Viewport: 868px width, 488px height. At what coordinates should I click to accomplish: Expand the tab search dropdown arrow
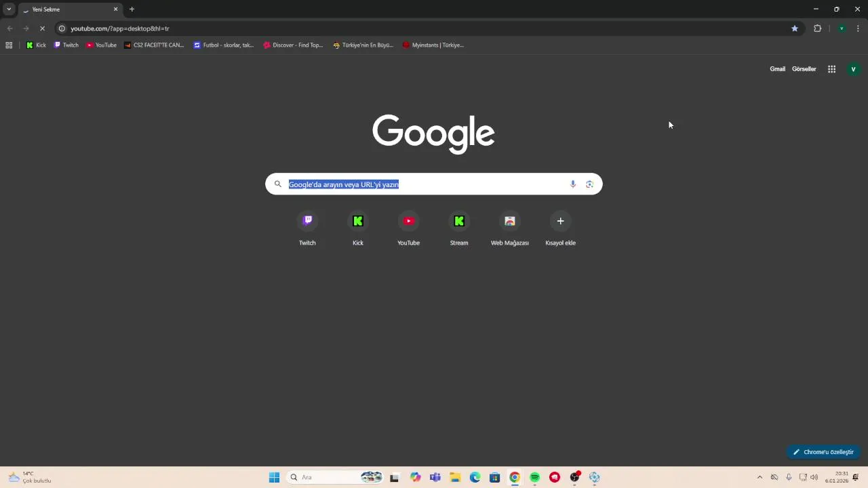[9, 9]
